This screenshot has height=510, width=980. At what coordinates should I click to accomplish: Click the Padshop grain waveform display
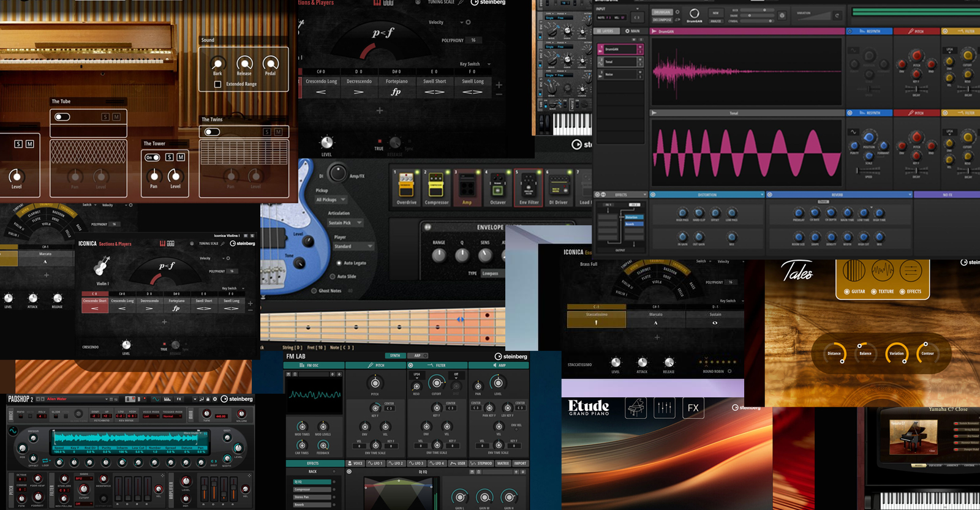pos(130,439)
